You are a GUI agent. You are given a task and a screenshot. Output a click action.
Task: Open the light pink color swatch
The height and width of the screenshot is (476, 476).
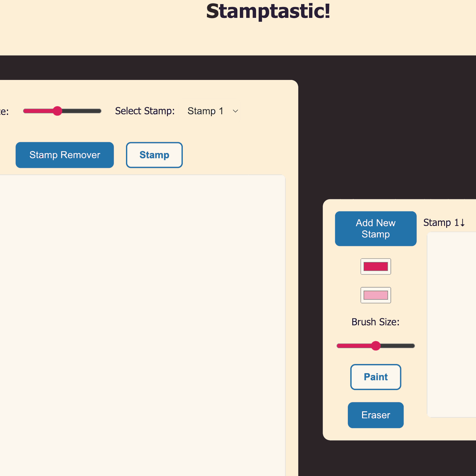376,295
